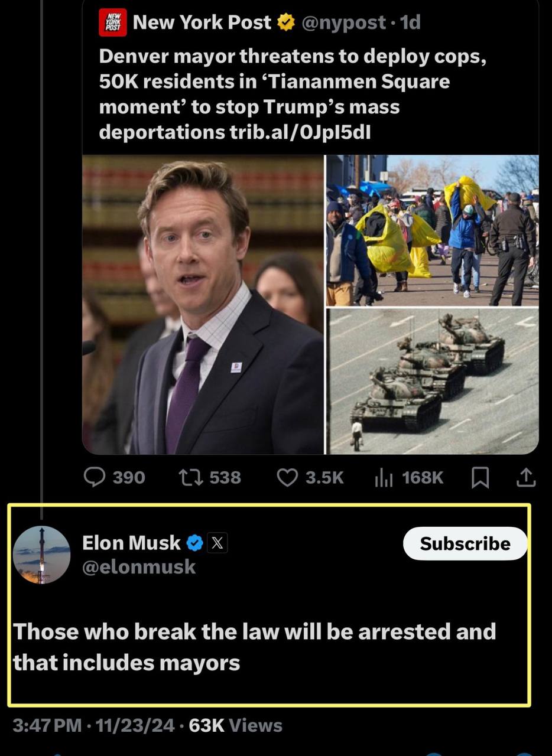View the yellow bags crowd photo

pyautogui.click(x=433, y=230)
